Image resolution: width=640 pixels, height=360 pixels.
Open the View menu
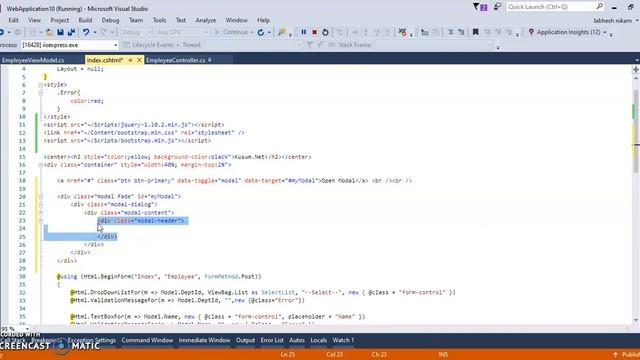coord(34,20)
